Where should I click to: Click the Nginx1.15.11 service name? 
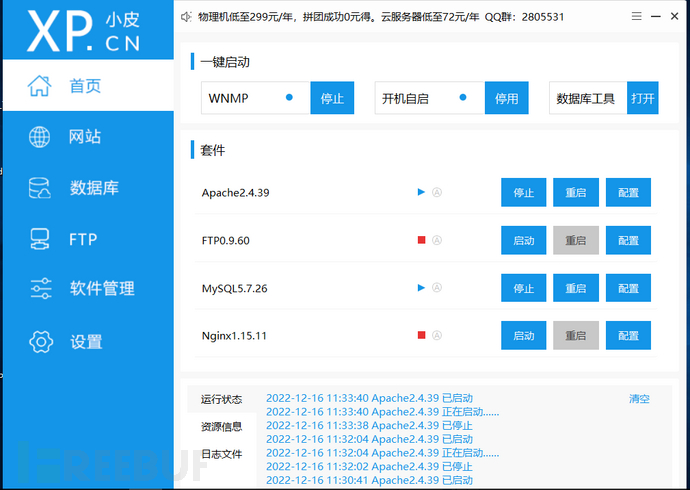click(234, 336)
